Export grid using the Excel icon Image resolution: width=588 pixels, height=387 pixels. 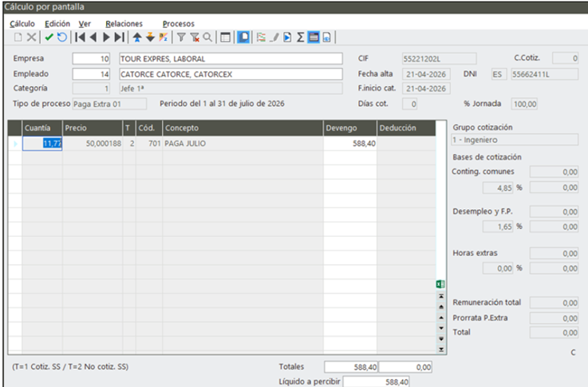point(440,284)
